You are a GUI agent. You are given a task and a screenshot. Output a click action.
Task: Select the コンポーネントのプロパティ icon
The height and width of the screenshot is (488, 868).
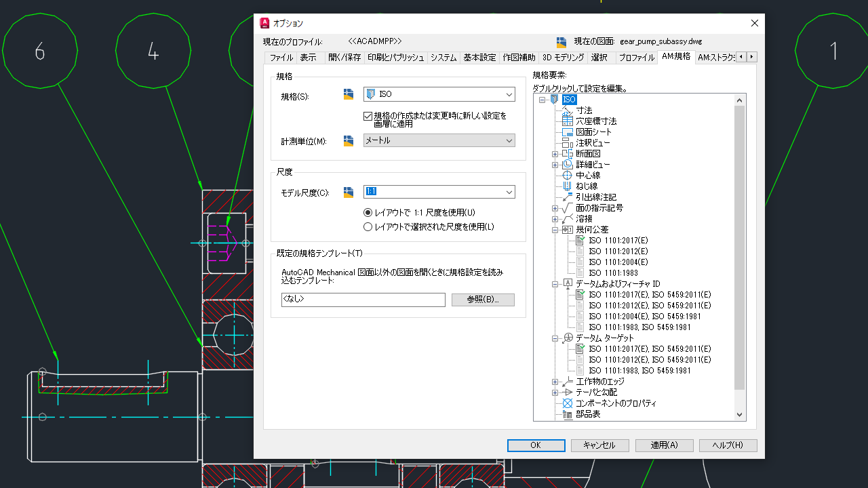click(x=568, y=403)
